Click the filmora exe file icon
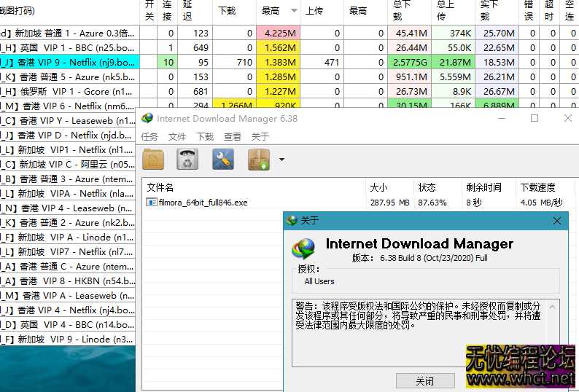This screenshot has height=392, width=579. (x=152, y=203)
